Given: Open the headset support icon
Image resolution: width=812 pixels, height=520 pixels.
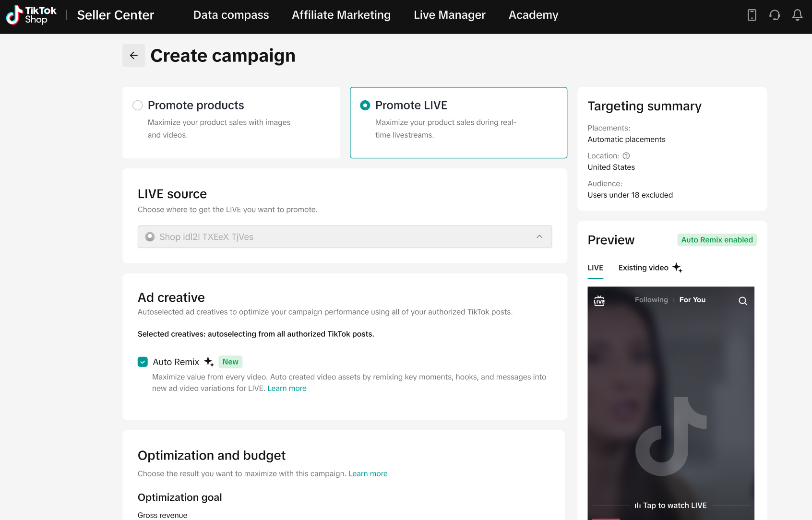Looking at the screenshot, I should (x=775, y=15).
